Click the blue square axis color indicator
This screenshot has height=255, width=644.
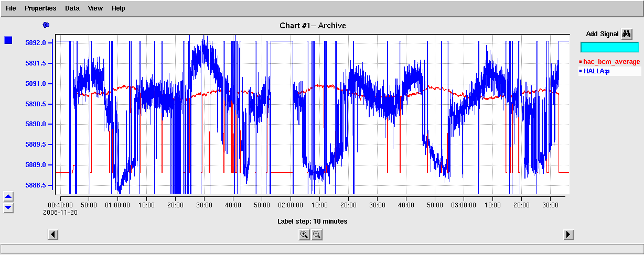[8, 40]
